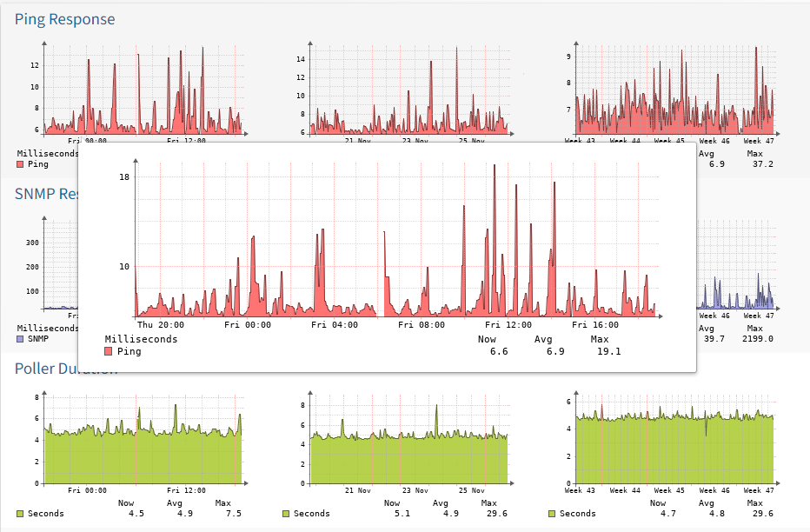Open the Ping Response section heading
Screen dimensions: 810x532
pyautogui.click(x=64, y=19)
